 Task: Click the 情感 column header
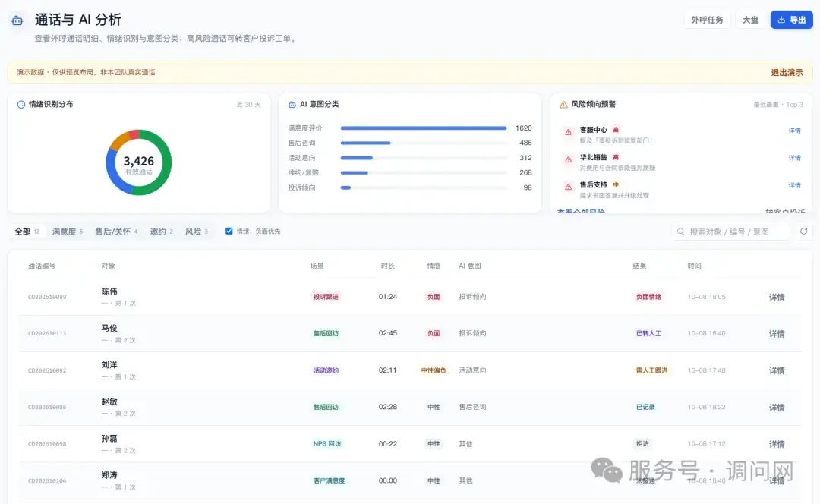click(434, 266)
